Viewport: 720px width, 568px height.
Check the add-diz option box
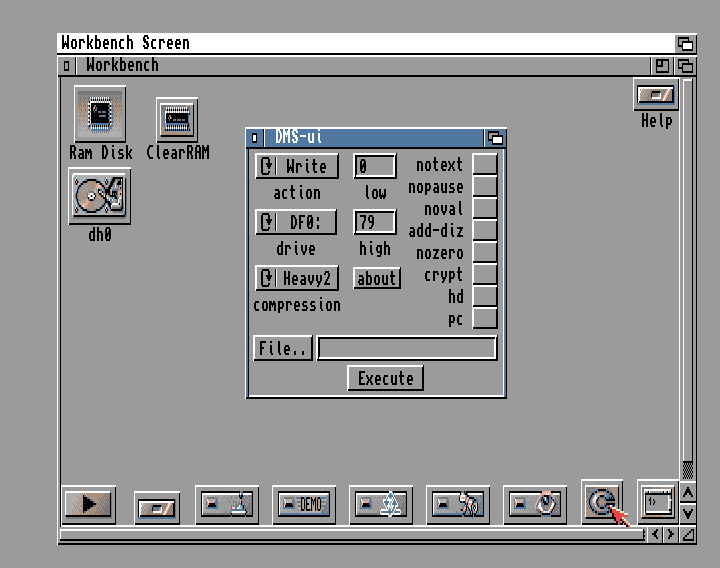(484, 231)
